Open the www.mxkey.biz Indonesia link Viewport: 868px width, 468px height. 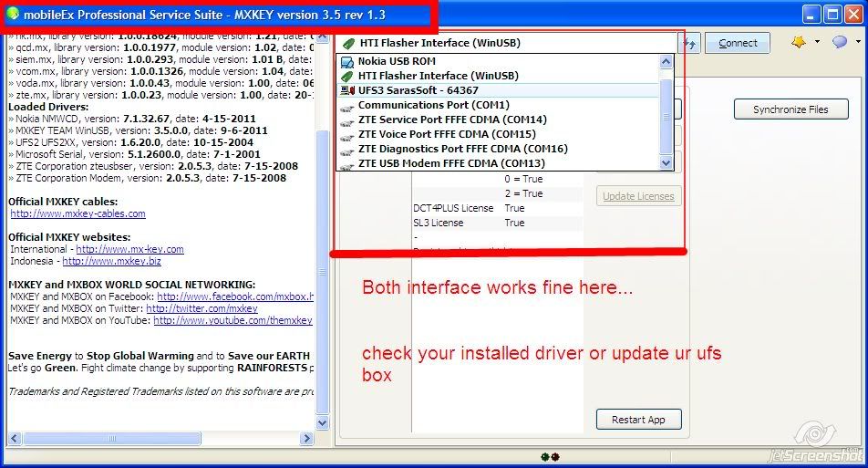click(x=111, y=261)
